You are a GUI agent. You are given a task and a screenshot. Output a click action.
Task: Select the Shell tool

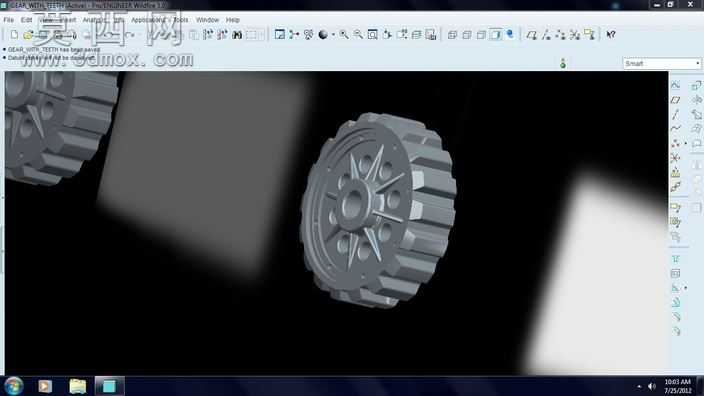pos(675,273)
